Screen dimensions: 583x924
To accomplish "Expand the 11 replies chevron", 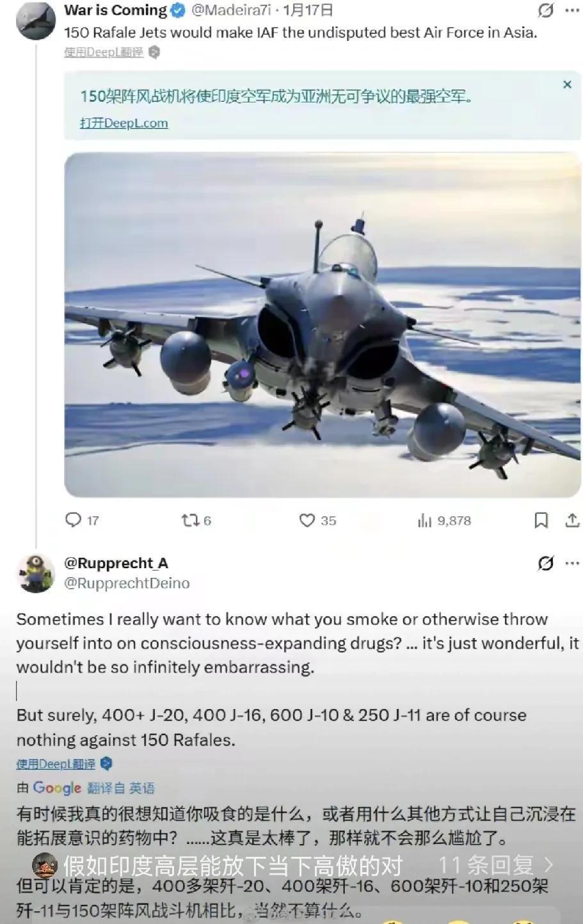I will point(548,865).
